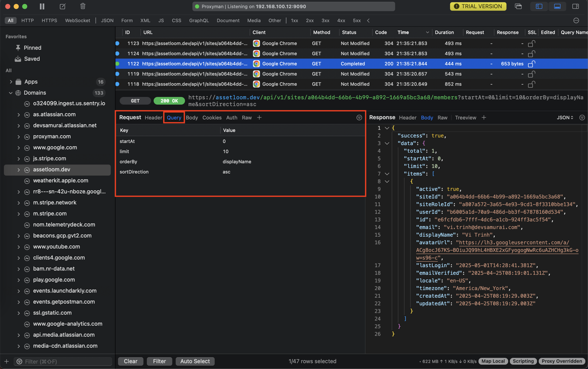Expand the assetloom.dev domain
588x369 pixels.
coord(19,170)
